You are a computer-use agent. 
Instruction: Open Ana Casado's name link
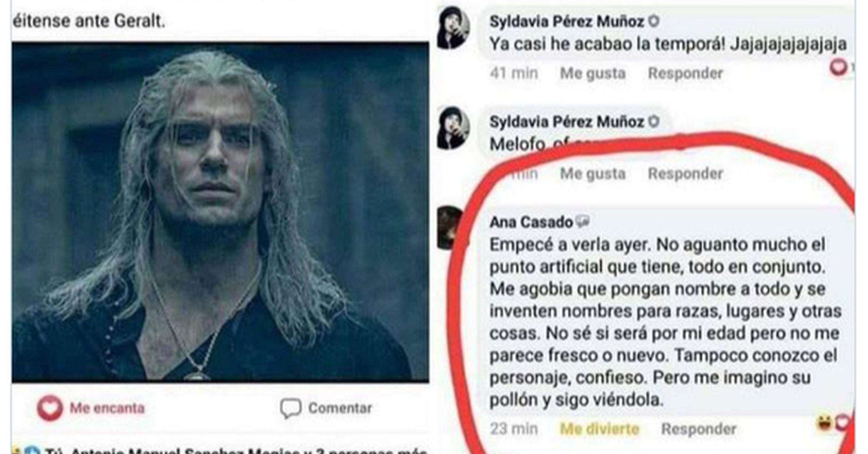tap(531, 222)
